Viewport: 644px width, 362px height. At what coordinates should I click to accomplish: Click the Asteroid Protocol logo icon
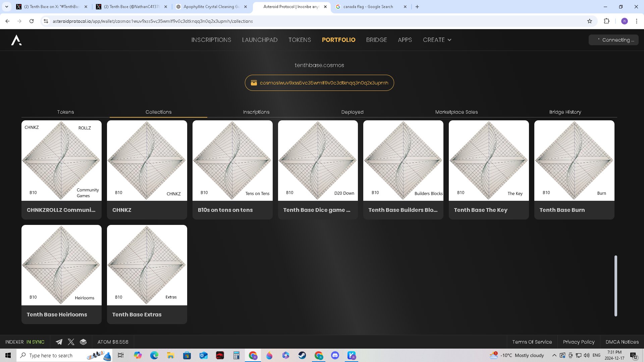pos(16,40)
